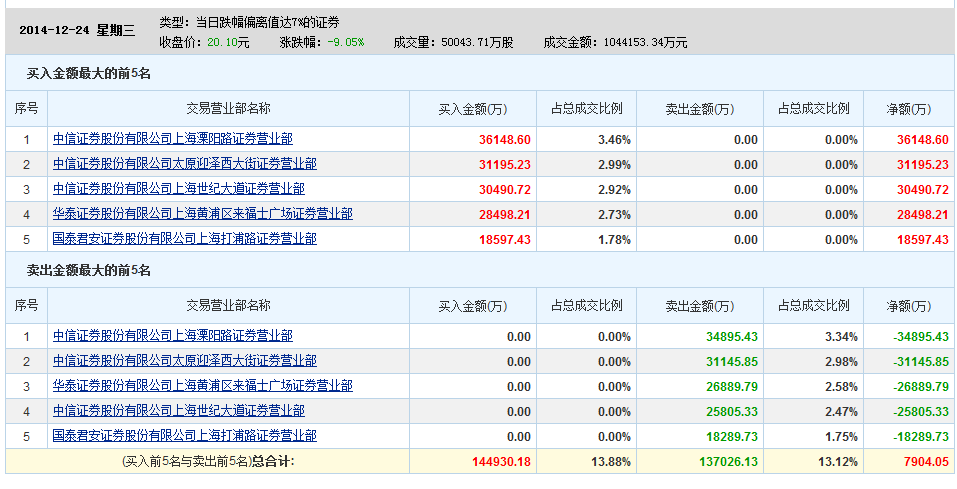This screenshot has width=957, height=489.
Task: Click 净额(万) header in the 买入金额最大 table
Action: pyautogui.click(x=909, y=109)
